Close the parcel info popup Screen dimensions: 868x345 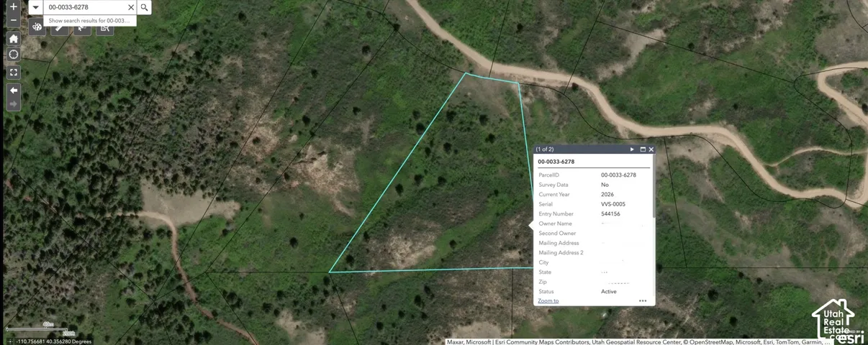pyautogui.click(x=651, y=149)
